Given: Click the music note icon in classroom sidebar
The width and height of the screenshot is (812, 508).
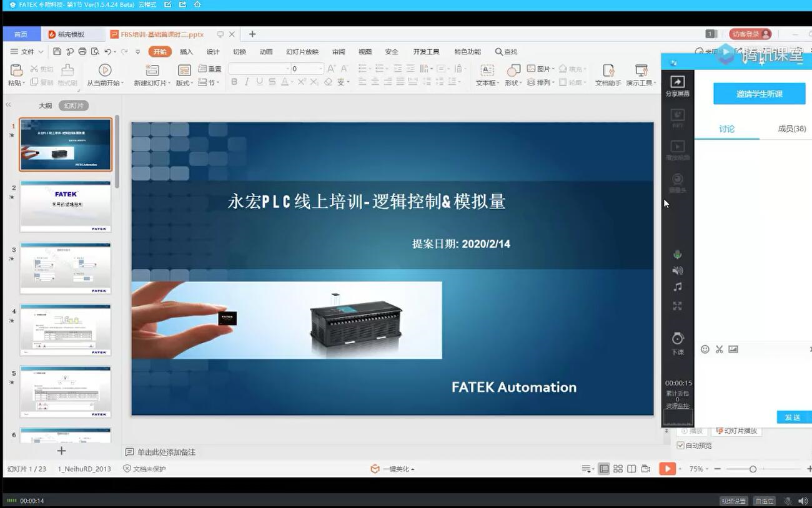Looking at the screenshot, I should click(678, 287).
